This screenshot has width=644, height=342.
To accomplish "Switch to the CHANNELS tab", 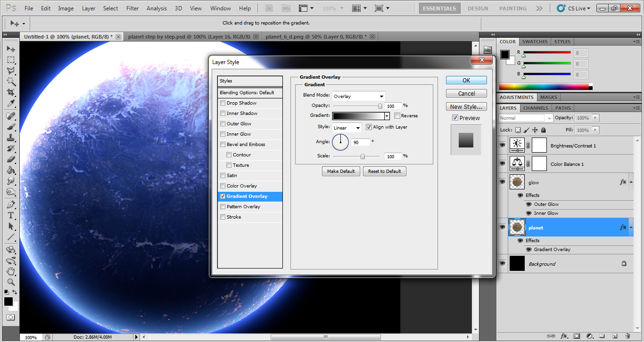I will tap(535, 108).
